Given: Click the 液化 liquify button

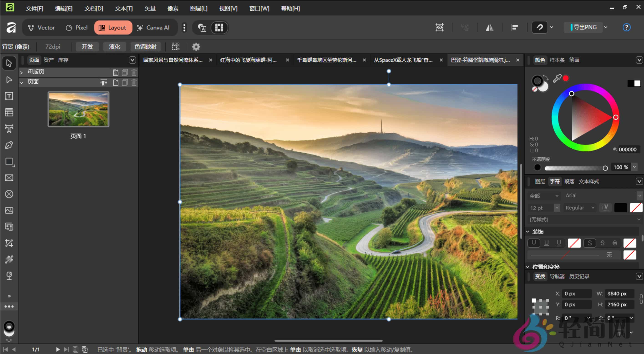Looking at the screenshot, I should 114,47.
